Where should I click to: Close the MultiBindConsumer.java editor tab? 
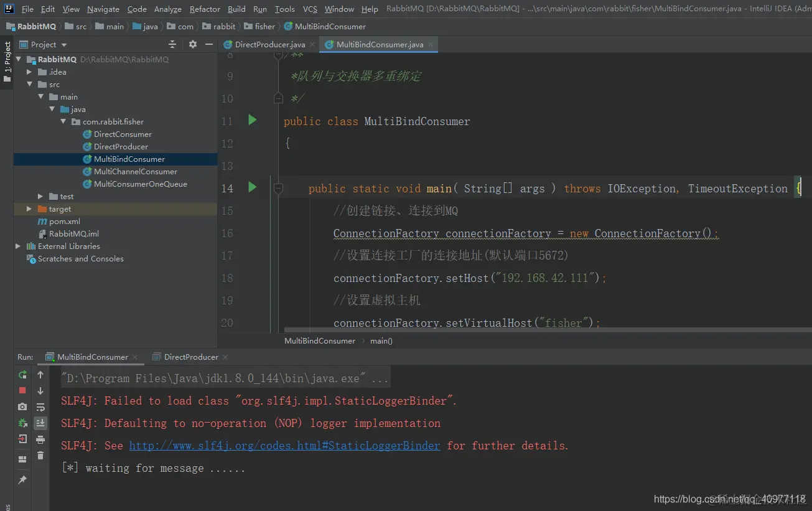click(x=430, y=45)
